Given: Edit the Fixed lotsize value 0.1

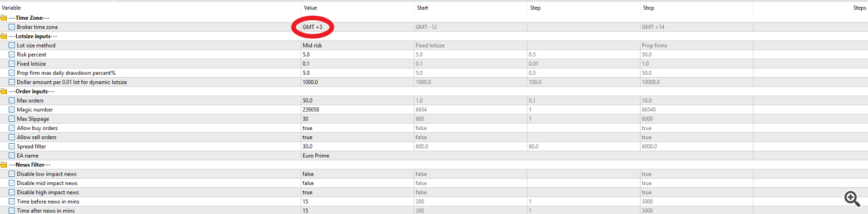Looking at the screenshot, I should [306, 64].
